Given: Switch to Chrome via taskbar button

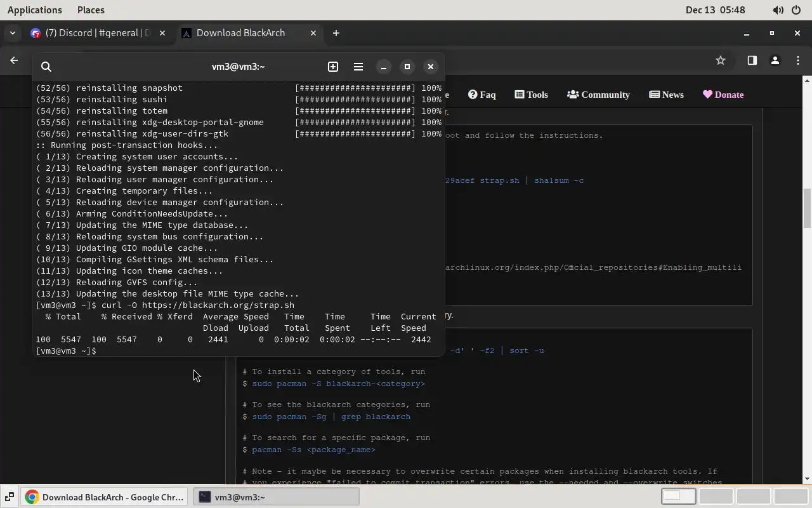Looking at the screenshot, I should click(105, 497).
